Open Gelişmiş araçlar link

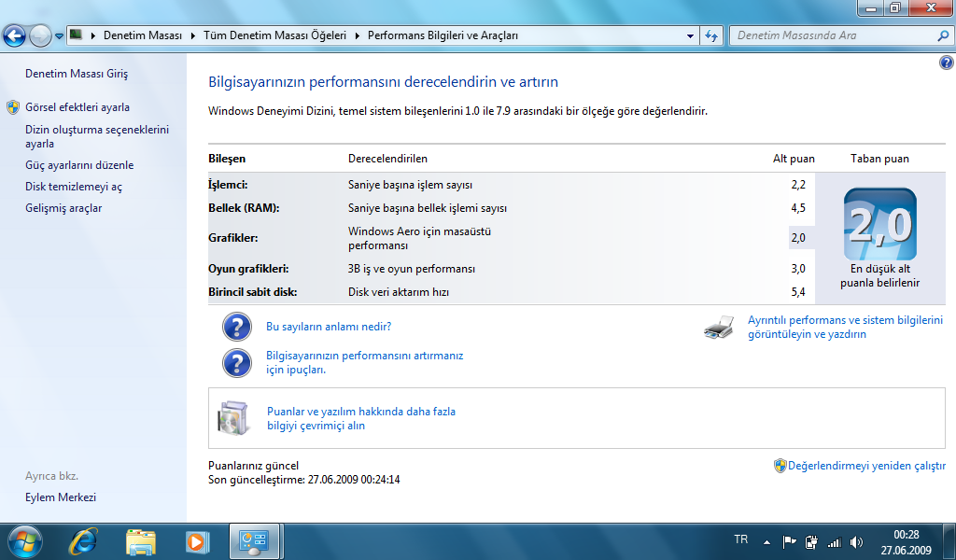pos(63,208)
